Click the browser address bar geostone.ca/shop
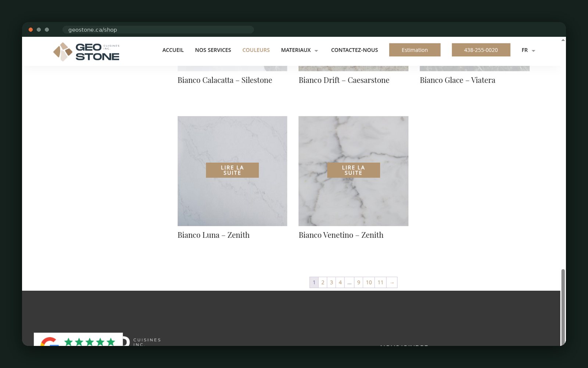 click(x=158, y=30)
